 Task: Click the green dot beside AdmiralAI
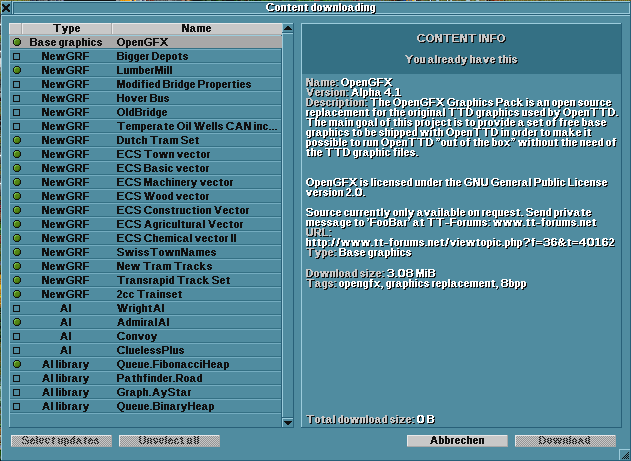[17, 322]
